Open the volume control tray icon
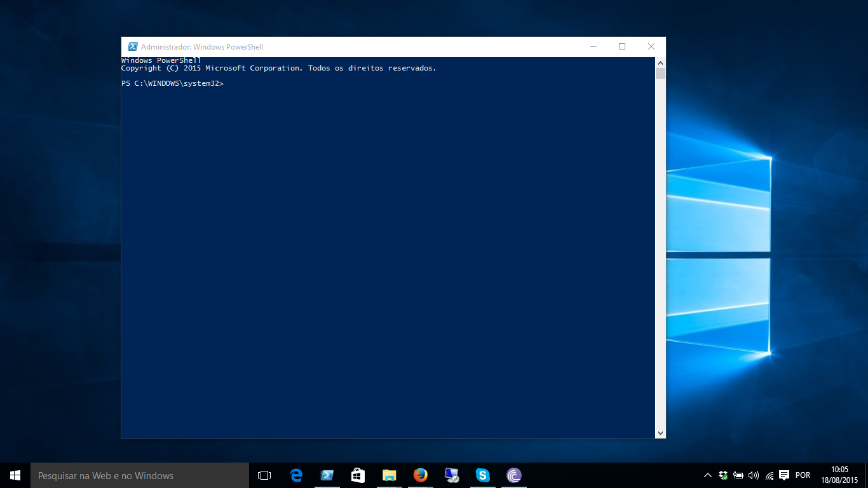The width and height of the screenshot is (868, 488). click(754, 475)
